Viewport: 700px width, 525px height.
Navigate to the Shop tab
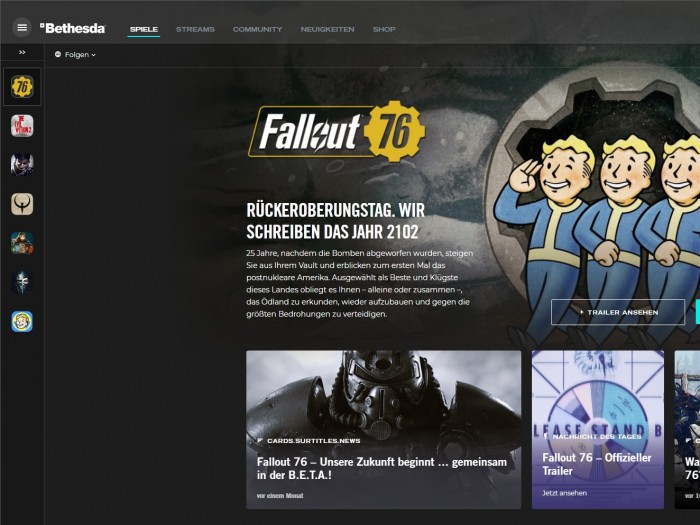pos(384,29)
